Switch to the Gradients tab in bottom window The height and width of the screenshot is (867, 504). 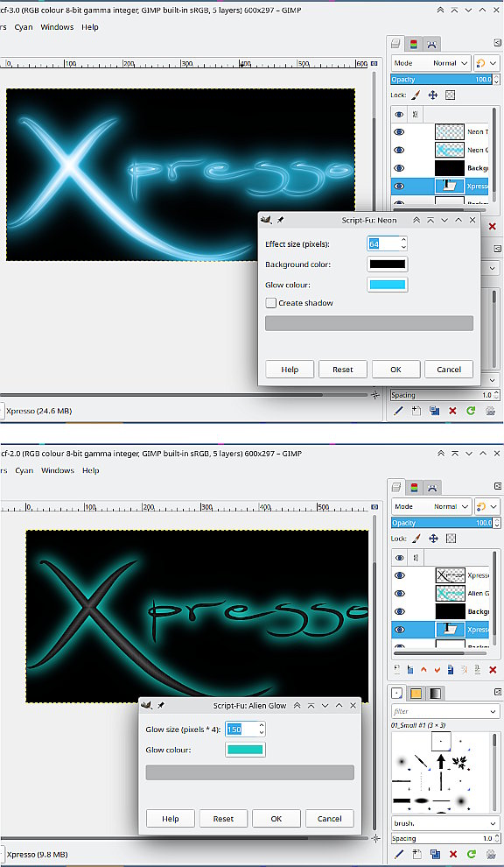pyautogui.click(x=436, y=694)
